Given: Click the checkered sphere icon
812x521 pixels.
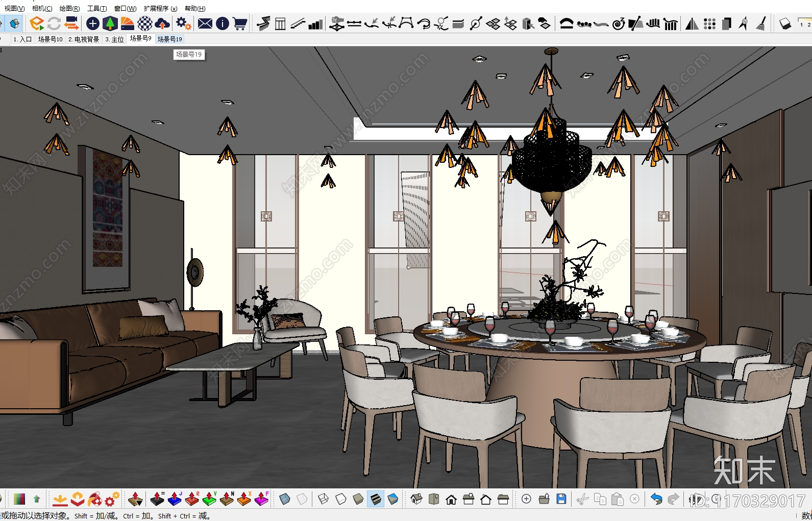Looking at the screenshot, I should tap(145, 23).
